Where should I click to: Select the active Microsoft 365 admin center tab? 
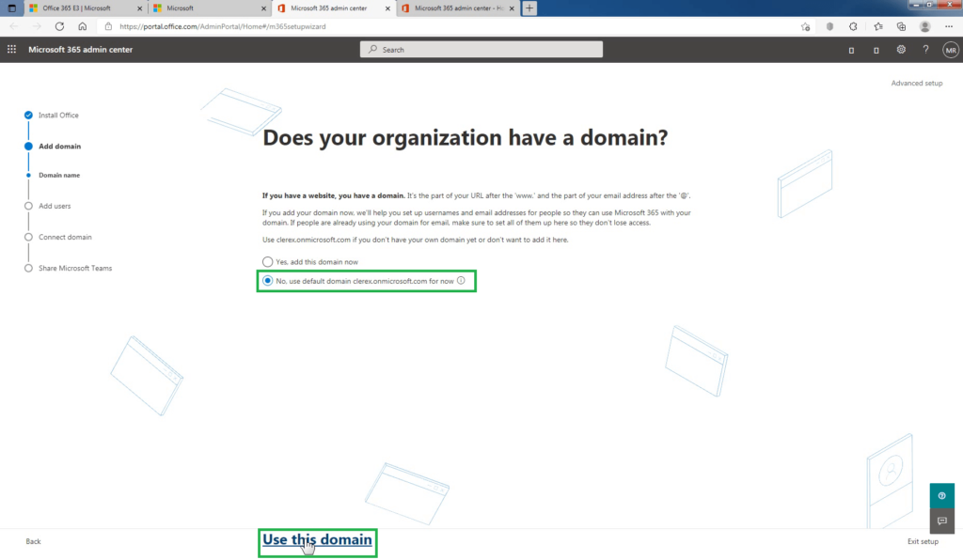click(x=334, y=8)
